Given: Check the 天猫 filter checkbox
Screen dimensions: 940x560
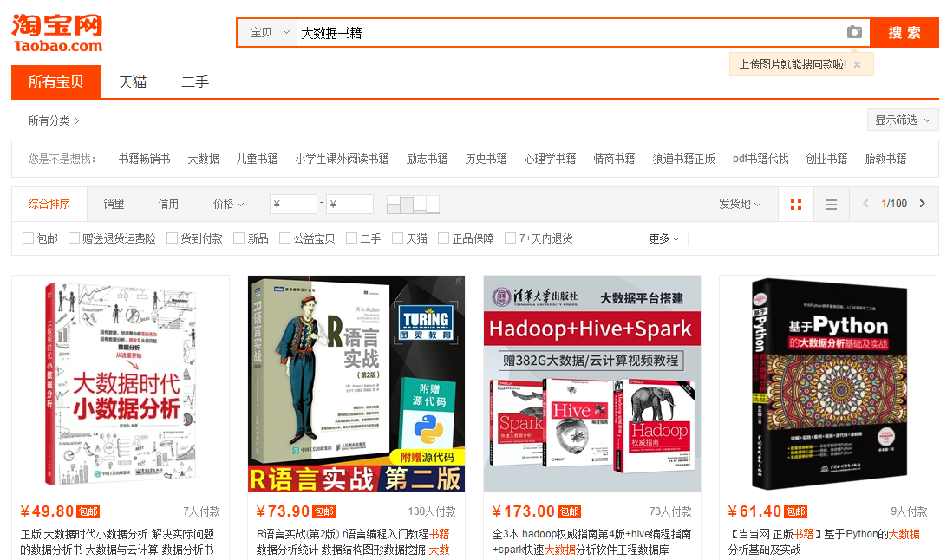Looking at the screenshot, I should [x=397, y=238].
